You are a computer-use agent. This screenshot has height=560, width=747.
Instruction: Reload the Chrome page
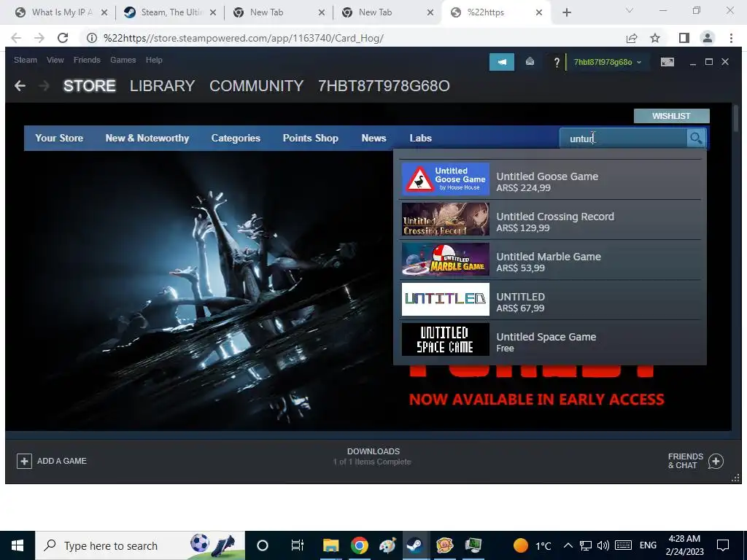63,38
